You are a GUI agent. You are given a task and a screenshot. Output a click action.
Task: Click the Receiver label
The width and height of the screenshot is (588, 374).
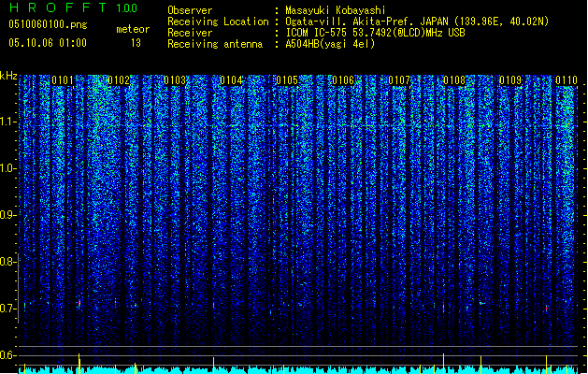[190, 33]
